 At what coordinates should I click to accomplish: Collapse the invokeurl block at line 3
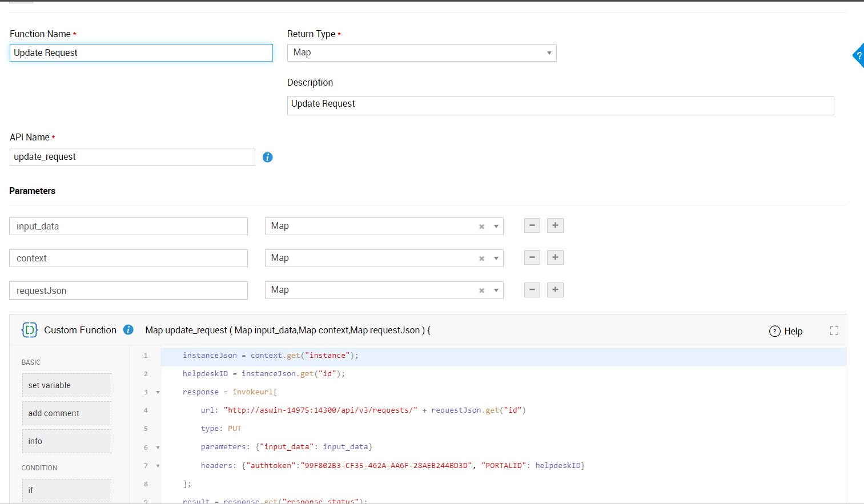[158, 392]
